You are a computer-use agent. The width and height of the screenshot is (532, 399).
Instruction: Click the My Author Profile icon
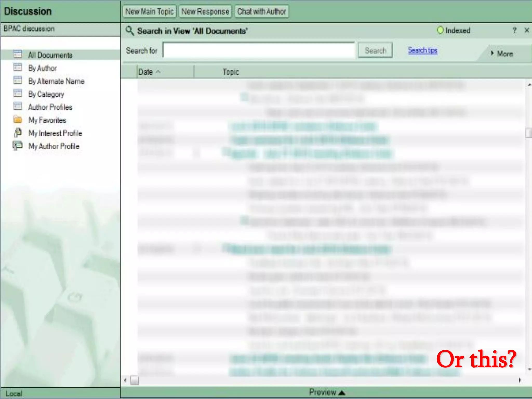click(x=18, y=145)
